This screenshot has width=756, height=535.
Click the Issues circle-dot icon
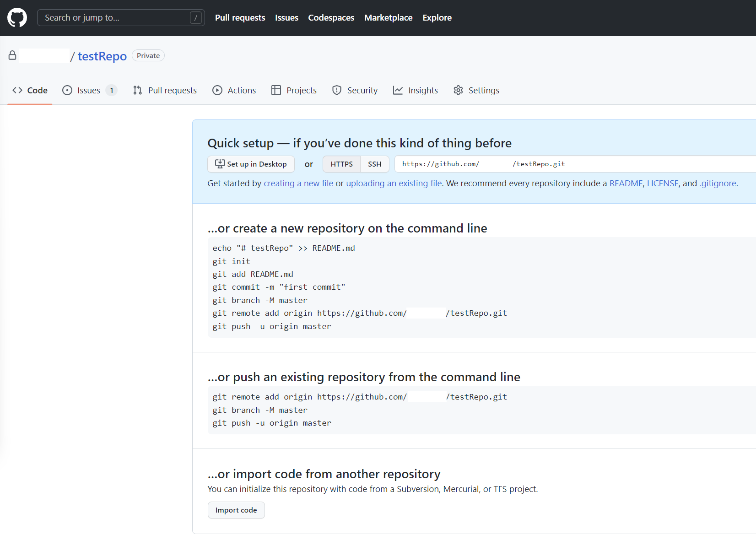(x=67, y=90)
